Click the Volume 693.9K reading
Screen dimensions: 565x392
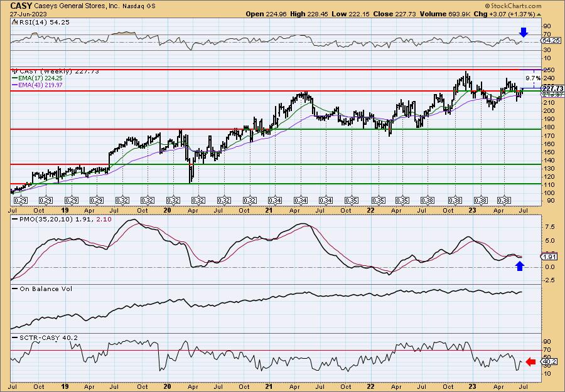click(444, 14)
